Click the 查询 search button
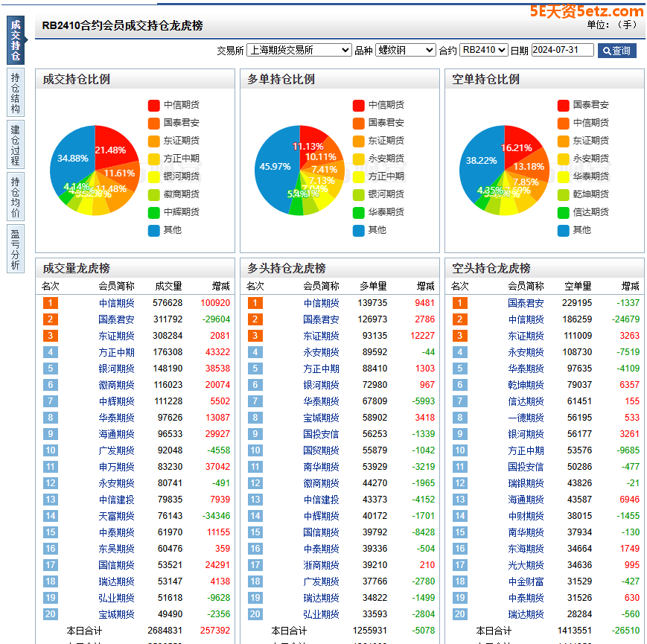The width and height of the screenshot is (647, 644). [x=616, y=51]
